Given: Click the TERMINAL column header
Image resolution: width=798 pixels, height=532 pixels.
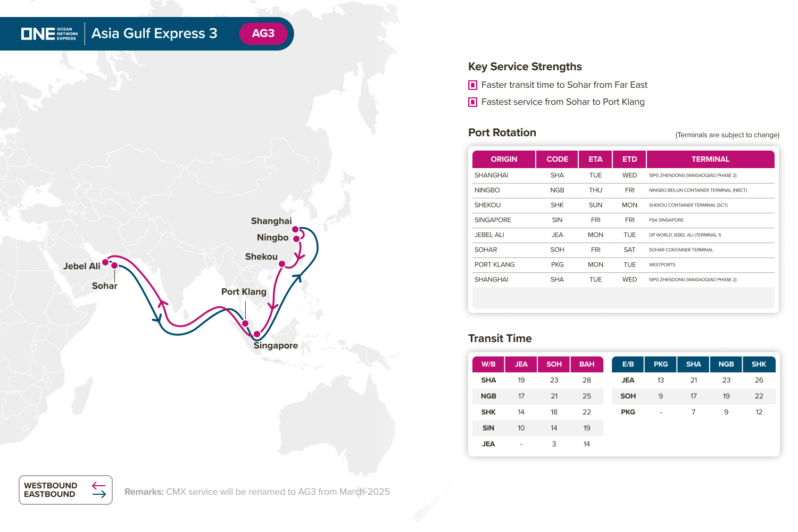Looking at the screenshot, I should (x=710, y=159).
